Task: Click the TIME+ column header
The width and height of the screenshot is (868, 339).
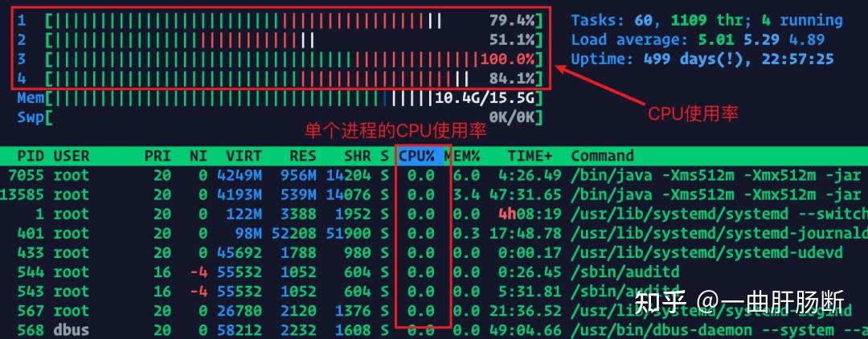Action: tap(530, 156)
